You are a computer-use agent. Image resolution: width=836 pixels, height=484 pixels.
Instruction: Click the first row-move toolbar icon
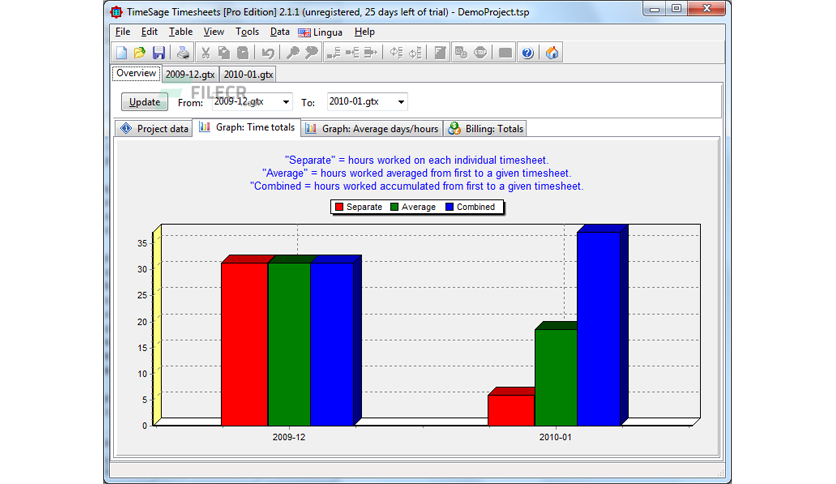tap(396, 52)
